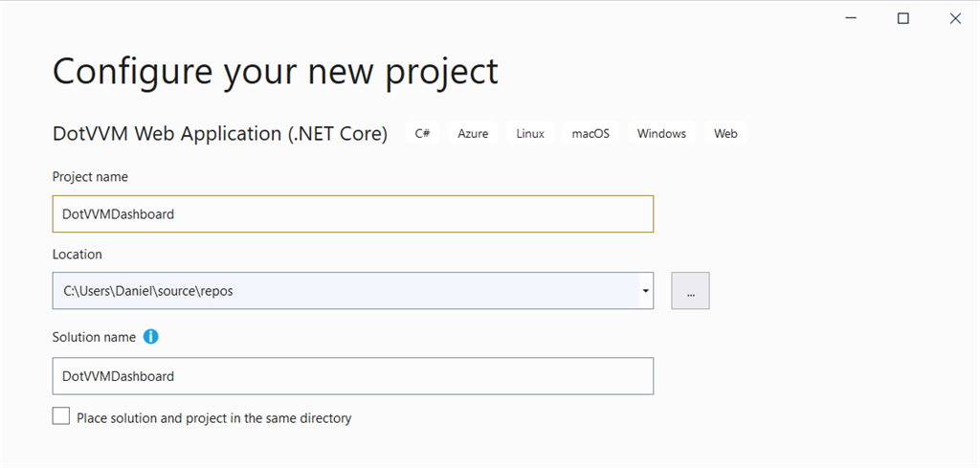Click the Web tag

[x=725, y=133]
